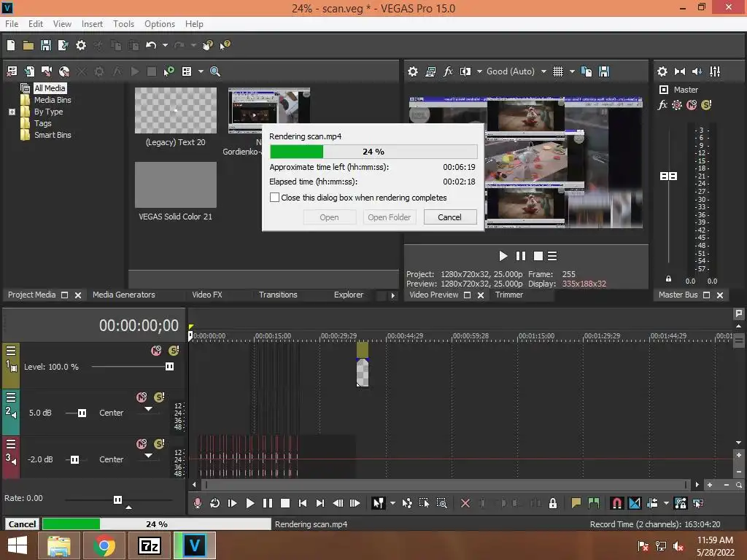Cancel rendering in the dialog box
747x560 pixels.
pos(449,217)
